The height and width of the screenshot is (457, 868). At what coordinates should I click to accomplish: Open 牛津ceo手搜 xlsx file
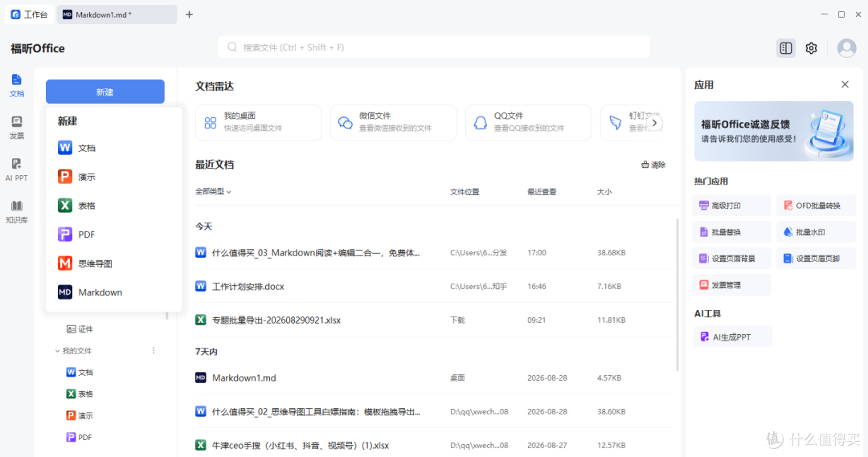pyautogui.click(x=434, y=446)
